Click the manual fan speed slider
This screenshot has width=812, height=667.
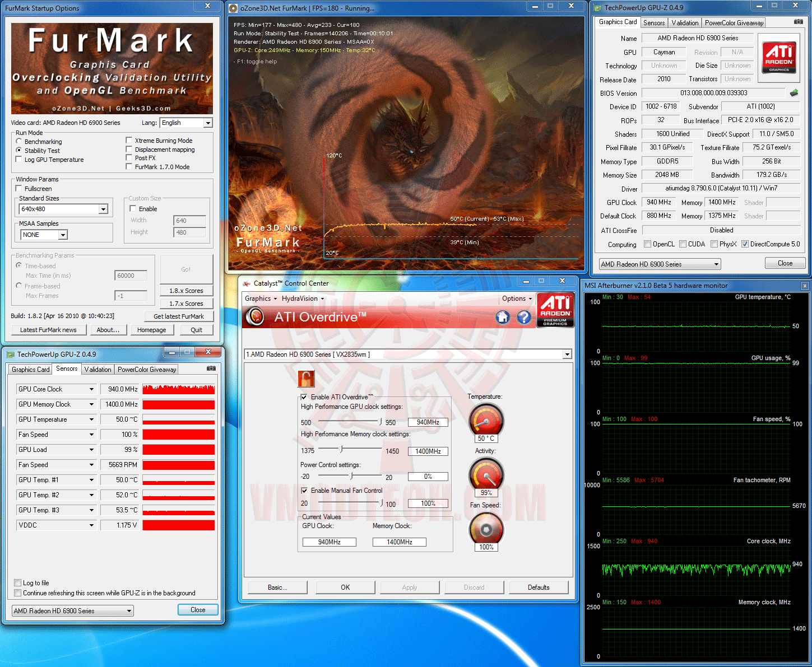point(350,503)
